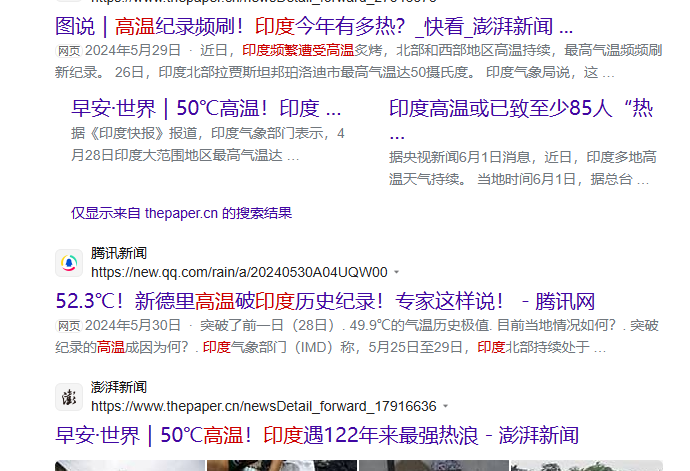Expand dropdown arrow beside thepaper.cn 17916636 URL
This screenshot has width=690, height=471.
coord(445,406)
